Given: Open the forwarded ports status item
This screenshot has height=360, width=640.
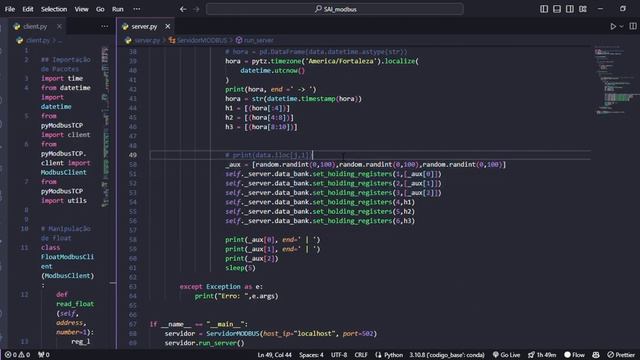Looking at the screenshot, I should click(x=44, y=355).
